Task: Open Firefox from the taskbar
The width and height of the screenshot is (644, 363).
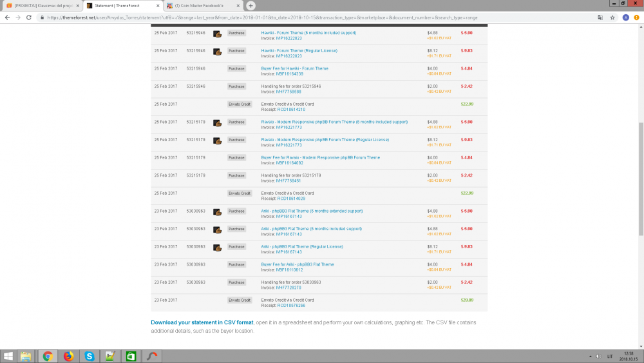Action: [x=68, y=356]
